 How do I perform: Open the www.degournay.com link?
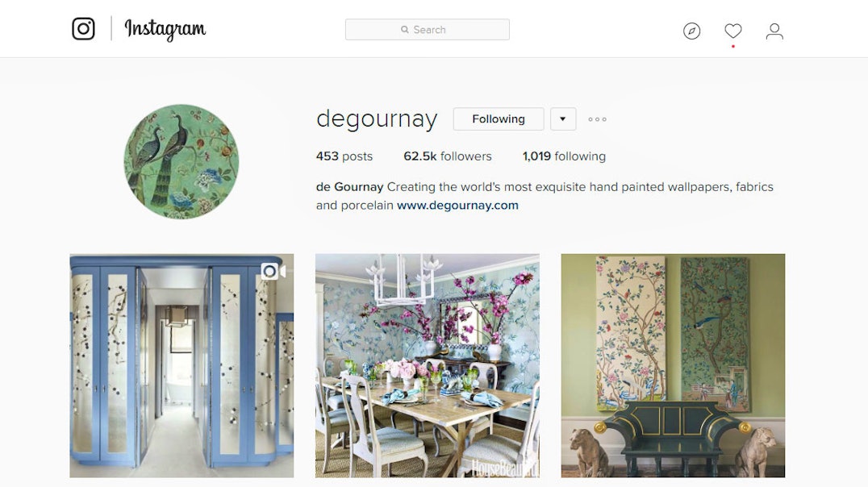click(x=458, y=206)
